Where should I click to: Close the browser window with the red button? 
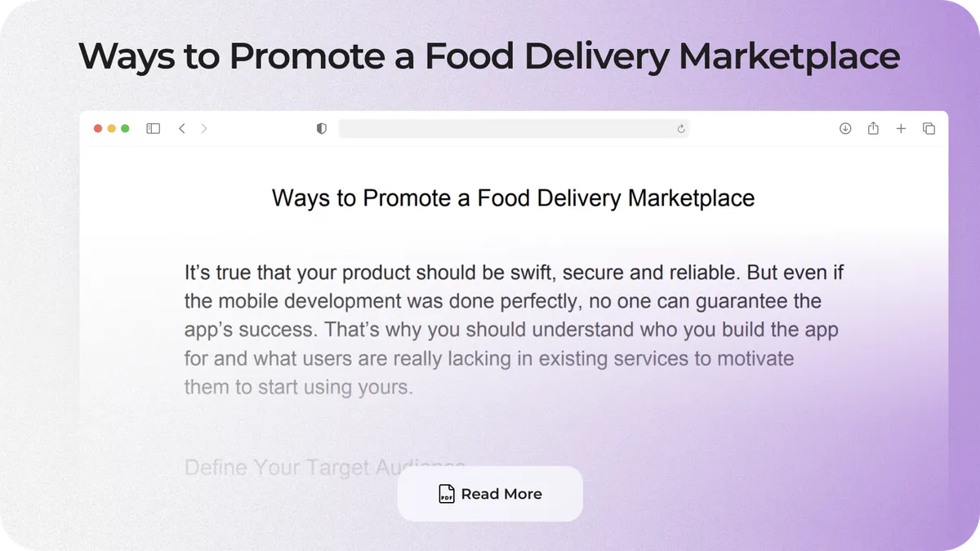click(98, 129)
